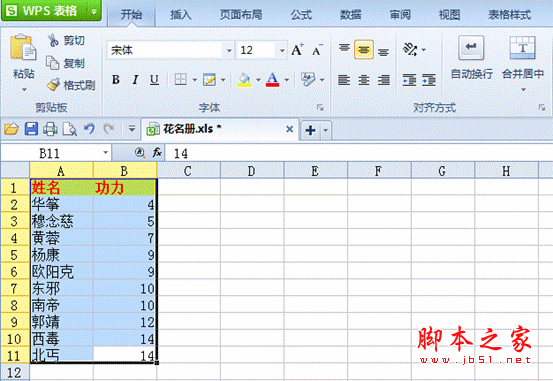Apply cell borders icon
Screen dimensions: 553x381
(181, 80)
